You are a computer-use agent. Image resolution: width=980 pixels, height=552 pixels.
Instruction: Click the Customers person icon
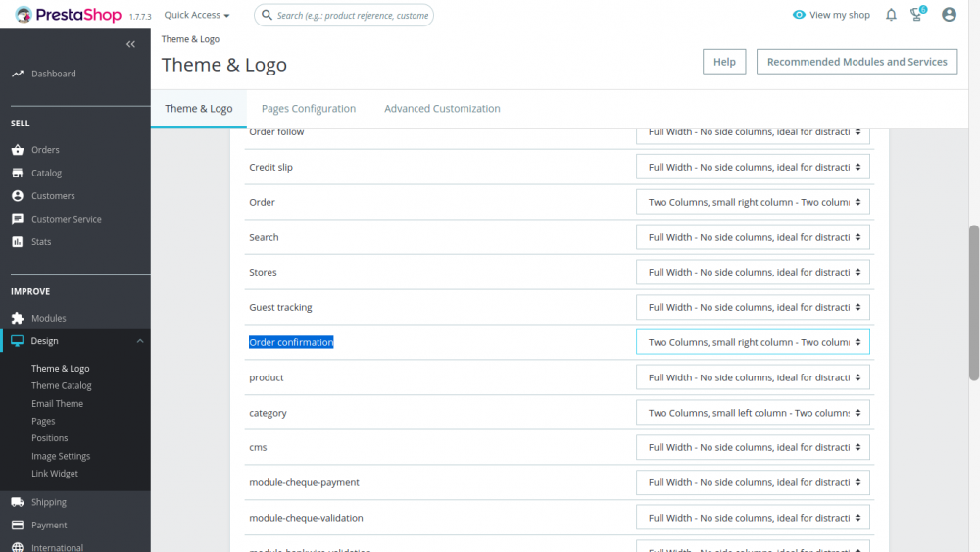(x=18, y=196)
